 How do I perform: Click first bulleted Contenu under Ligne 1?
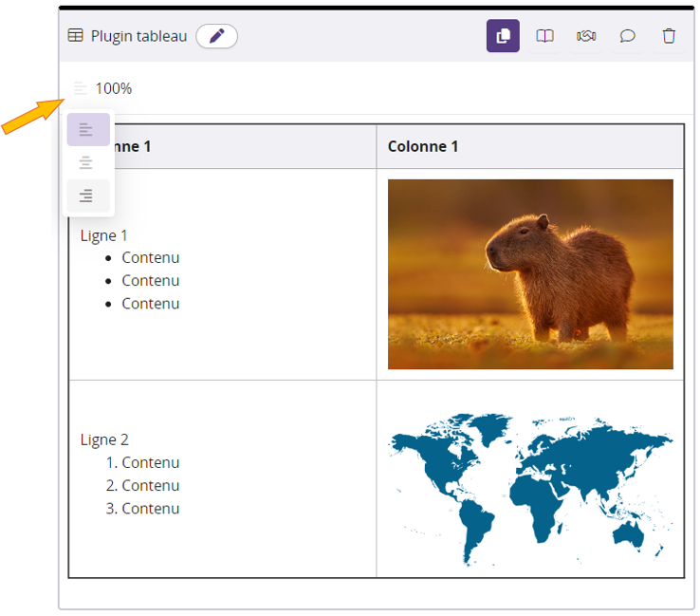tap(150, 258)
